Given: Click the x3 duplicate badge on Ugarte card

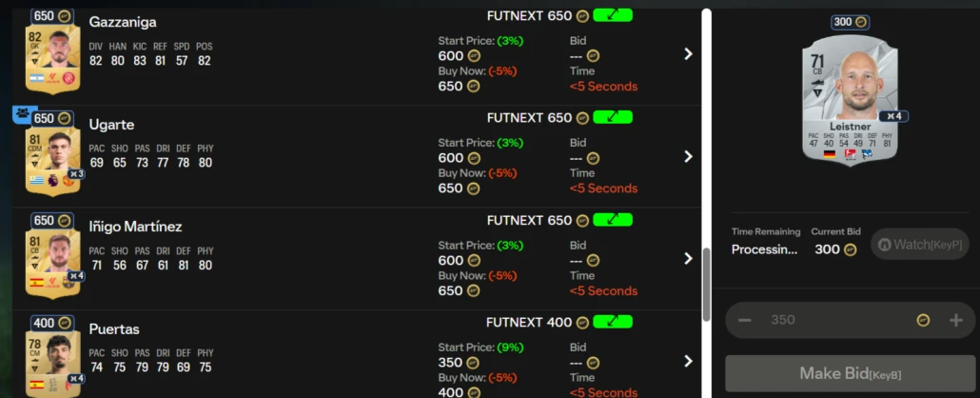Looking at the screenshot, I should click(x=76, y=174).
